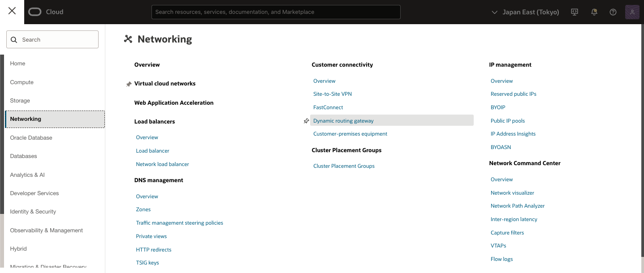
Task: Open the Zones link
Action: tap(143, 209)
